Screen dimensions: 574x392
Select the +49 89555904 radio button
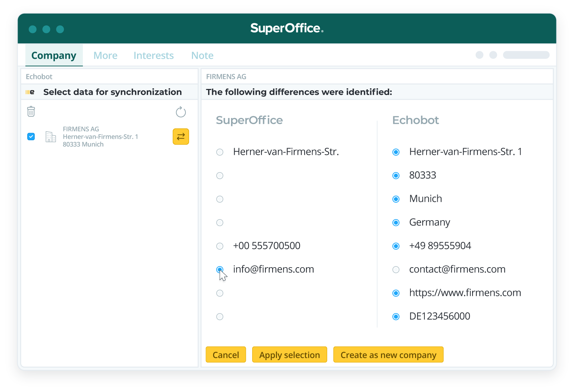click(x=396, y=246)
